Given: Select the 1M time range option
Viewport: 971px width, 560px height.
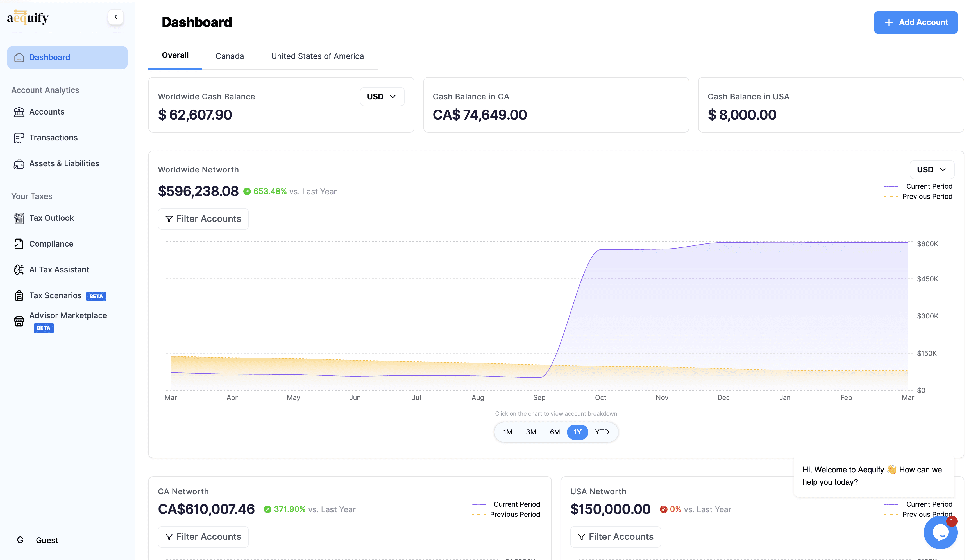Looking at the screenshot, I should pos(507,432).
